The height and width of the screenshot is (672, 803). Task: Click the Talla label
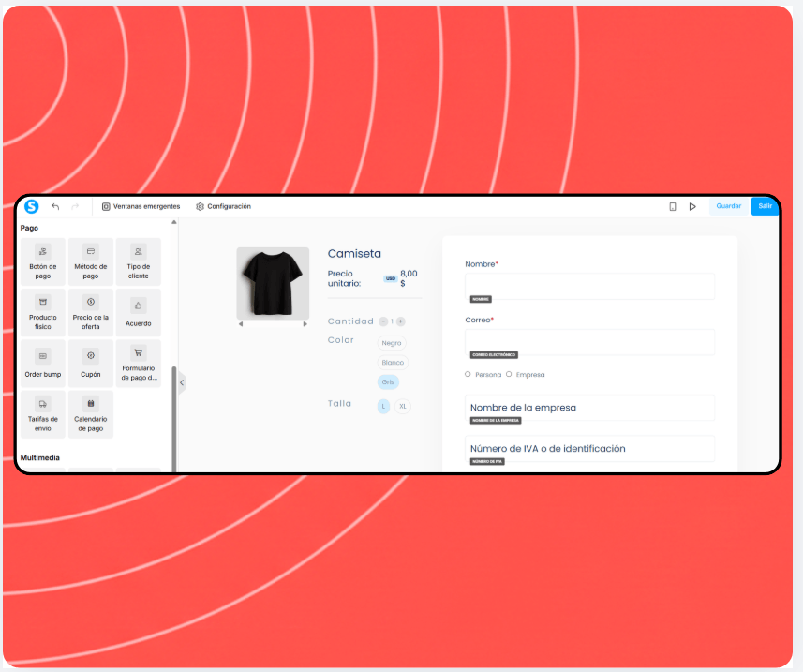339,404
